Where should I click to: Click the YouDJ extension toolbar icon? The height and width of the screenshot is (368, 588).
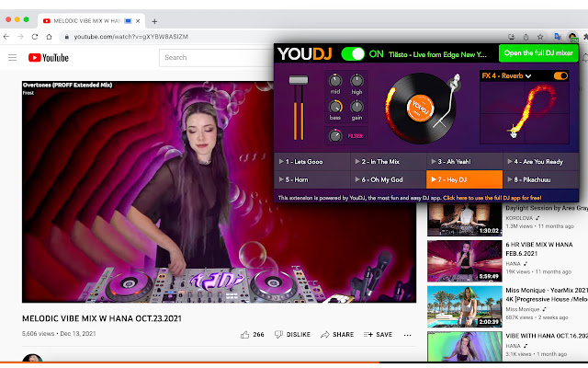572,37
